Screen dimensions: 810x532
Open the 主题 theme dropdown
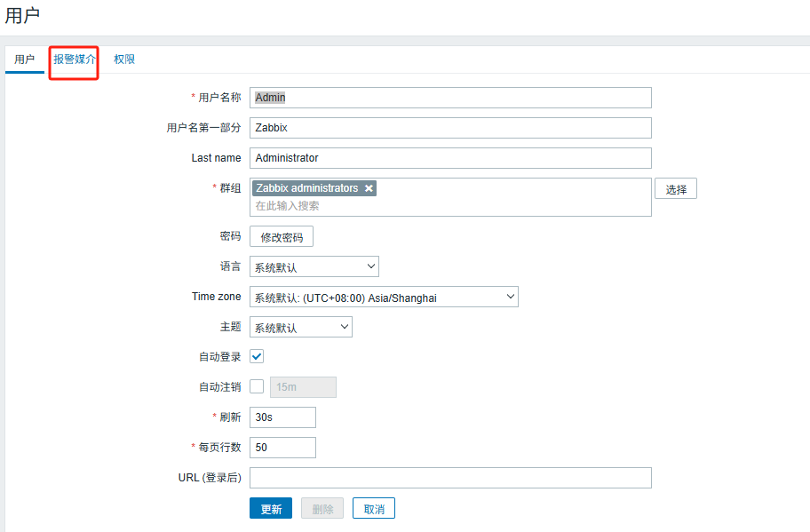pos(301,327)
